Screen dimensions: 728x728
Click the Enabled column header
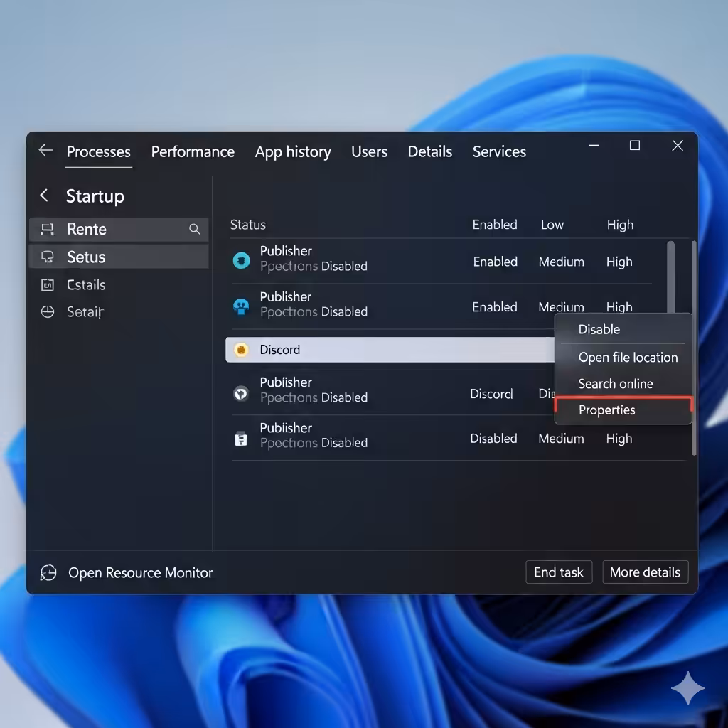click(x=495, y=225)
